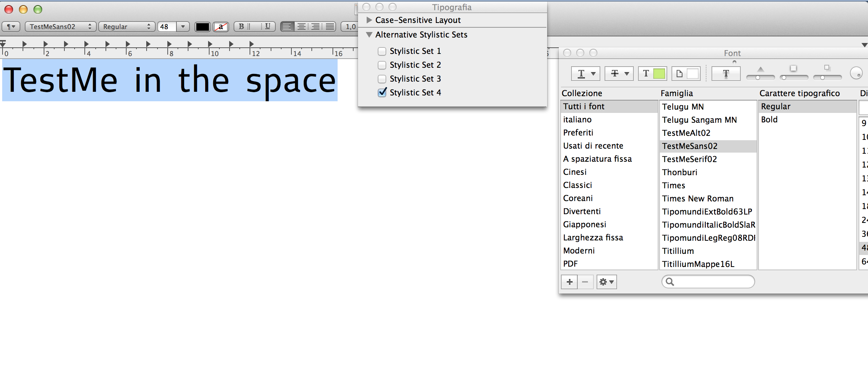
Task: Choose the Bold typeface
Action: coord(769,119)
